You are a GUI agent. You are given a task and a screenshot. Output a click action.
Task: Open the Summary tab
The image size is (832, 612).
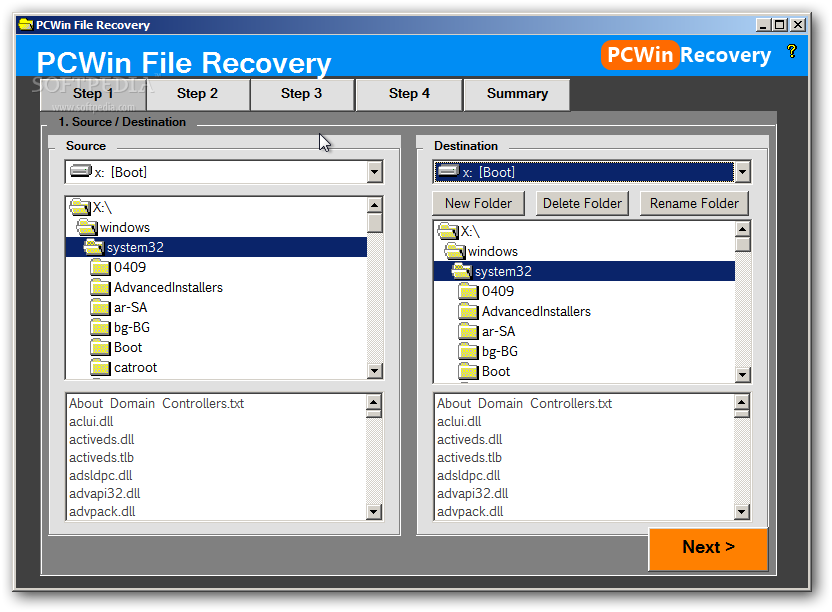click(x=517, y=94)
